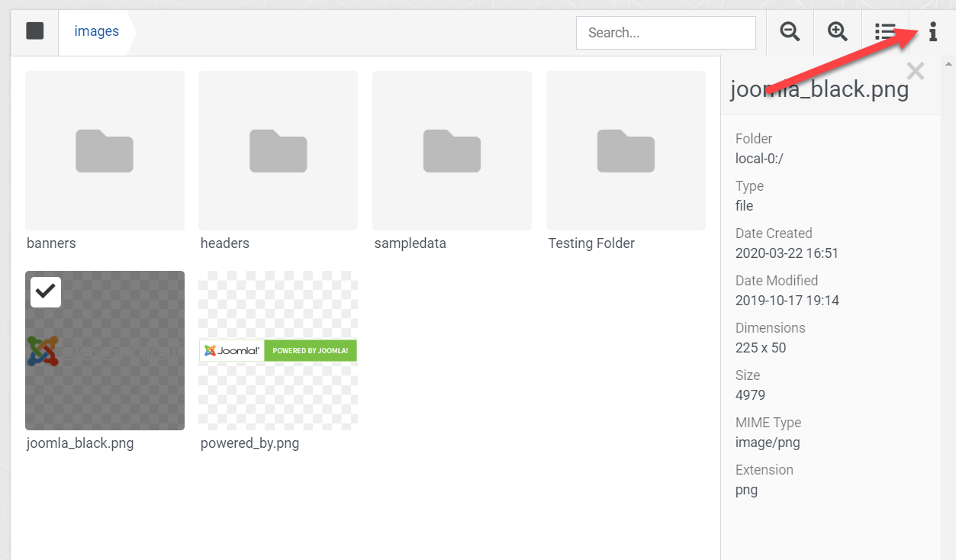956x560 pixels.
Task: Toggle the select-all checkbox in toolbar
Action: tap(34, 31)
